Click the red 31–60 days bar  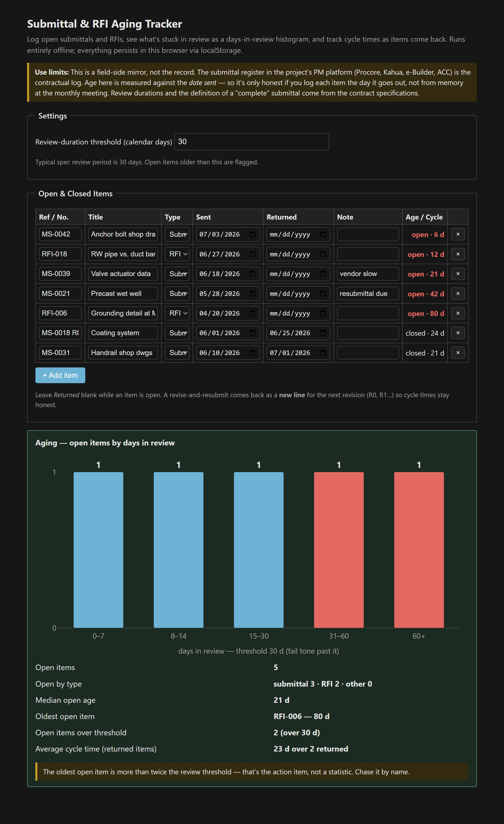click(x=339, y=550)
